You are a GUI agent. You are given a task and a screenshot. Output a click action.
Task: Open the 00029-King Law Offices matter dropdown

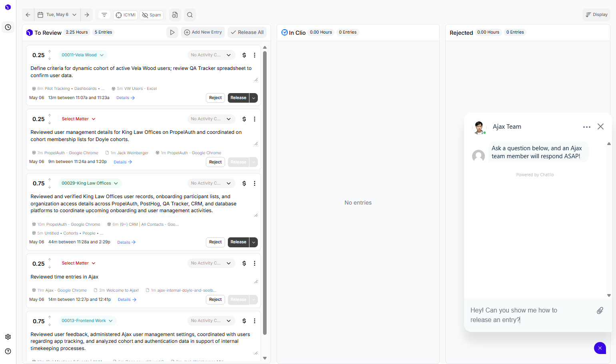[90, 183]
